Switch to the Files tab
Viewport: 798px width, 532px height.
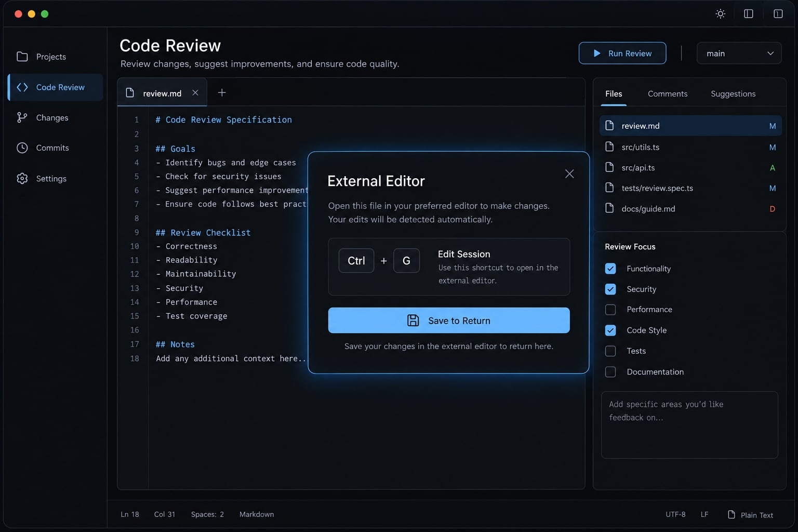(614, 94)
